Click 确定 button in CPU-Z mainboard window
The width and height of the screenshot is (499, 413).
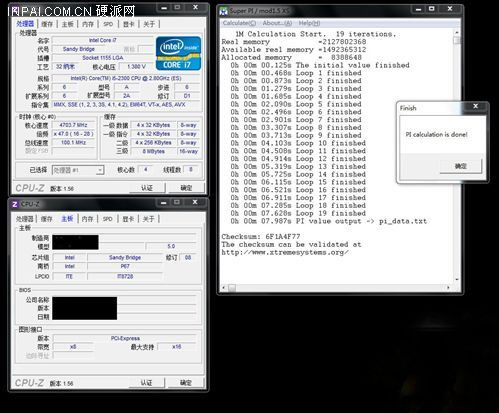[x=186, y=383]
